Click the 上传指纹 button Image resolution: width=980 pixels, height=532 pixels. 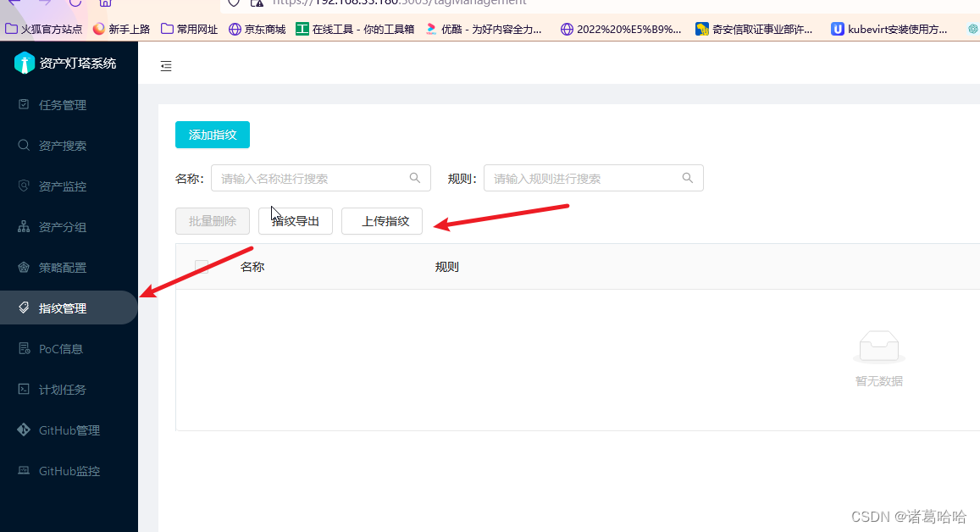382,221
